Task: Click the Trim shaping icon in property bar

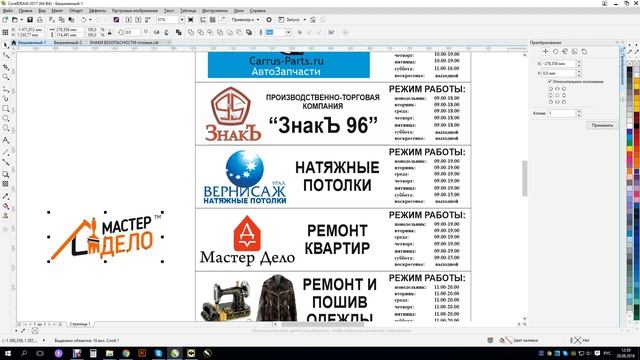Action: [200, 32]
